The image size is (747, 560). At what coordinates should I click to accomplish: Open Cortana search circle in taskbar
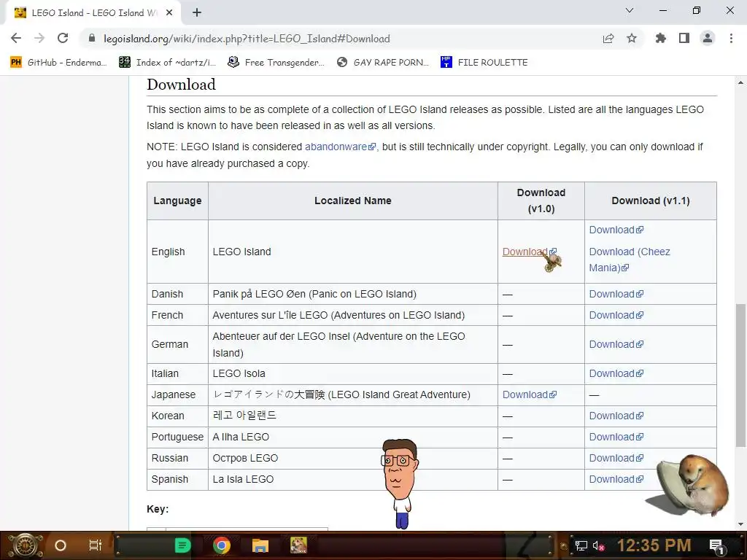(x=61, y=545)
